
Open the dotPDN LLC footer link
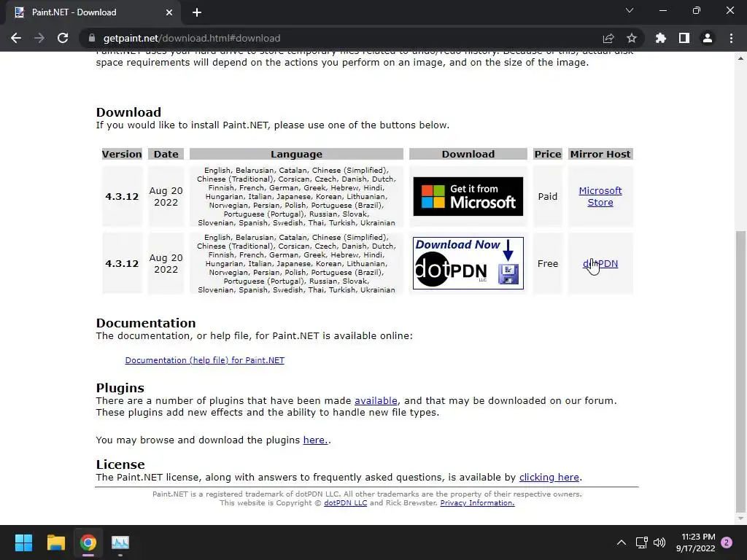345,503
